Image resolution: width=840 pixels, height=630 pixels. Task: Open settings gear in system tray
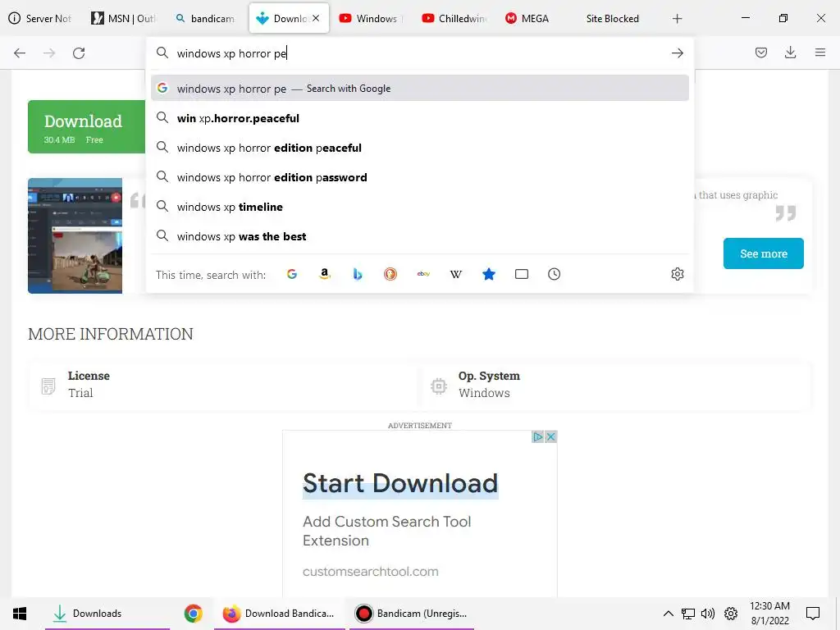731,614
